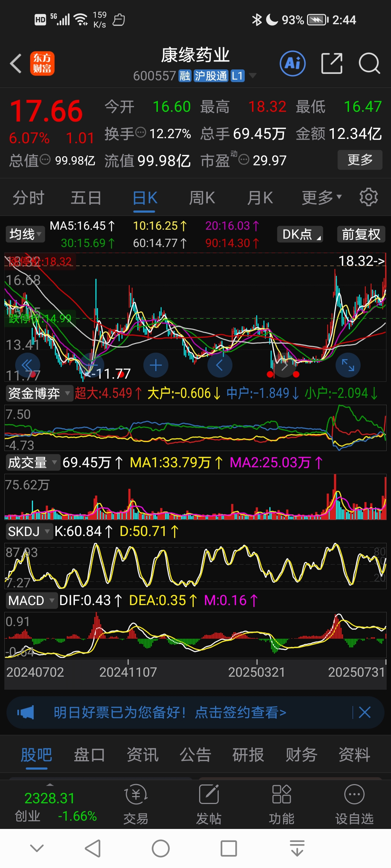Select the 日K chart tab
Viewport: 391px width, 868px height.
point(144,197)
